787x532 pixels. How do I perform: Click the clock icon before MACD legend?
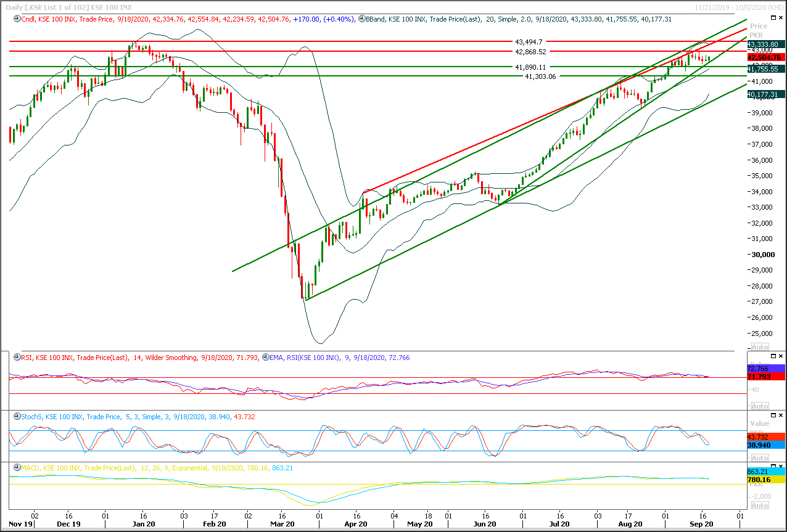pyautogui.click(x=17, y=469)
